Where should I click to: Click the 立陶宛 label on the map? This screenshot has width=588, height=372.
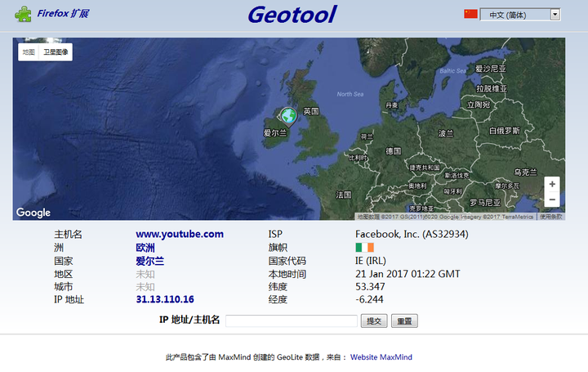(x=479, y=105)
